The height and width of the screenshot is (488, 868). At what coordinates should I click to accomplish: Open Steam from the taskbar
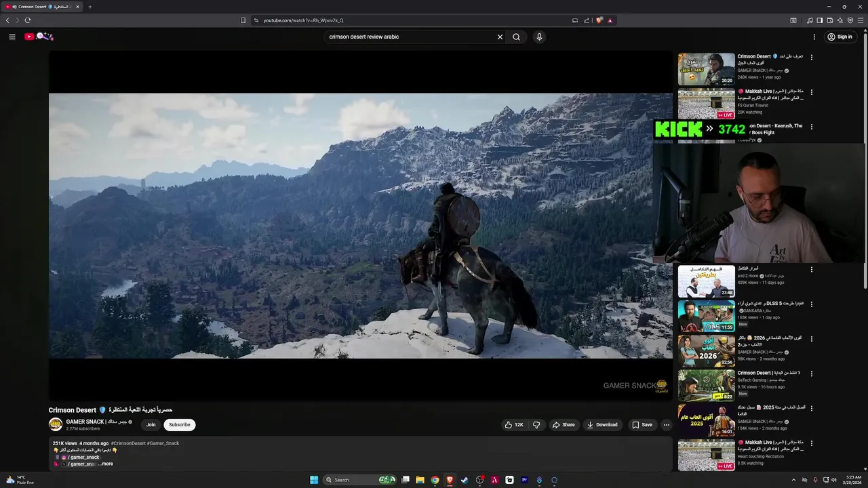(465, 480)
